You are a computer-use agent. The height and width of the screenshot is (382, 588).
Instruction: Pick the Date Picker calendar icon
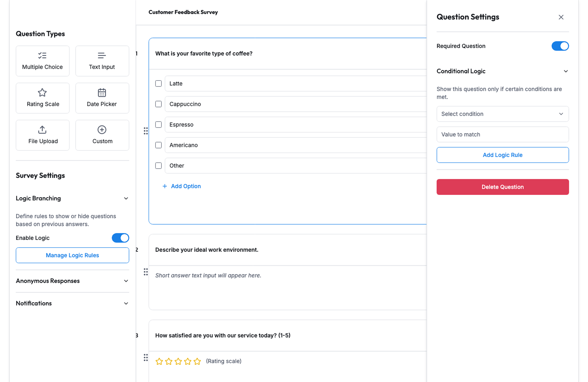pos(102,92)
